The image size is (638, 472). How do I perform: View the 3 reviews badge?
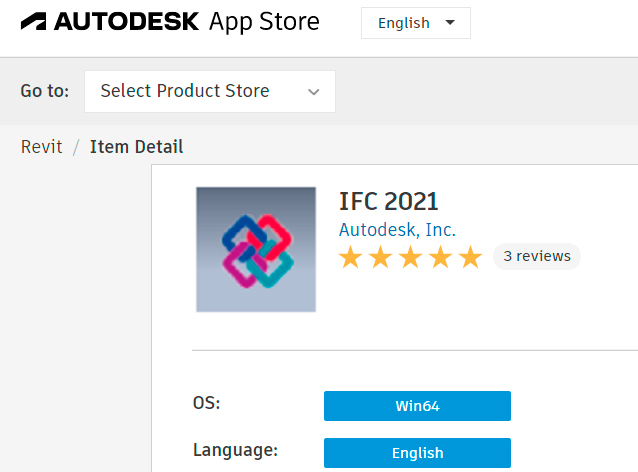[x=537, y=256]
